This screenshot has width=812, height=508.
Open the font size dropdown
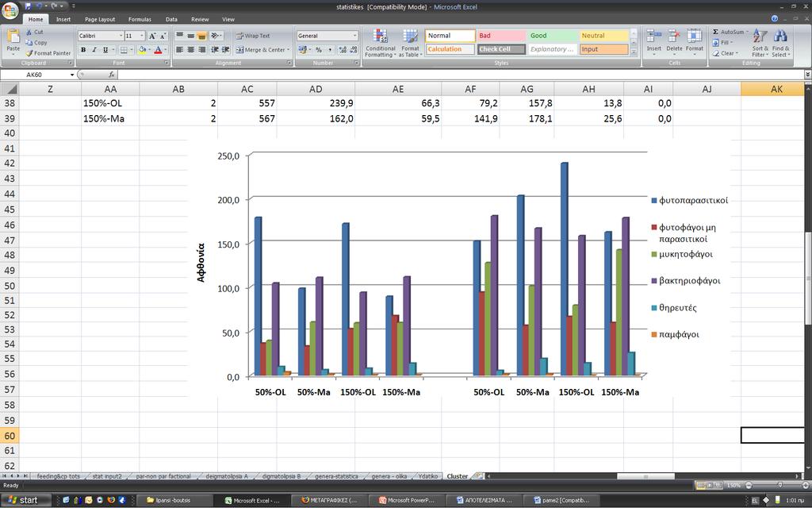(143, 36)
